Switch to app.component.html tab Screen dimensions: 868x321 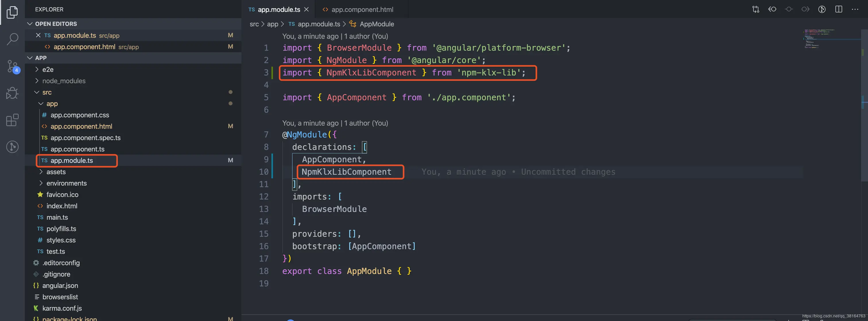coord(362,9)
